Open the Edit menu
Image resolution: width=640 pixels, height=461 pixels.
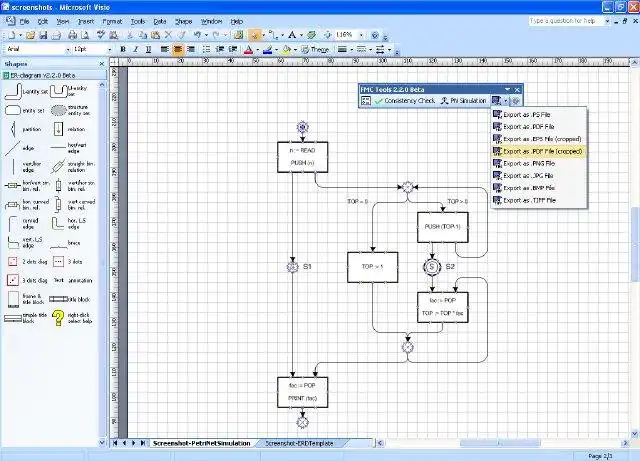pos(43,21)
